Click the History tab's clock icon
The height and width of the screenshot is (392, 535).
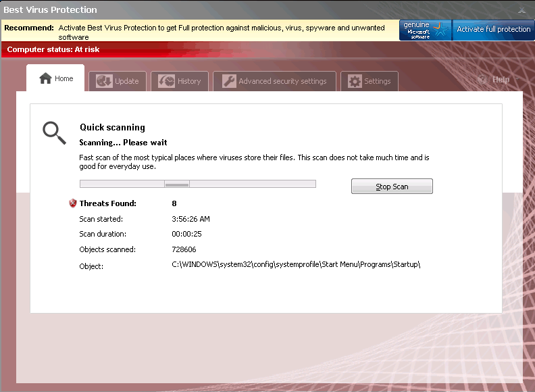point(166,81)
